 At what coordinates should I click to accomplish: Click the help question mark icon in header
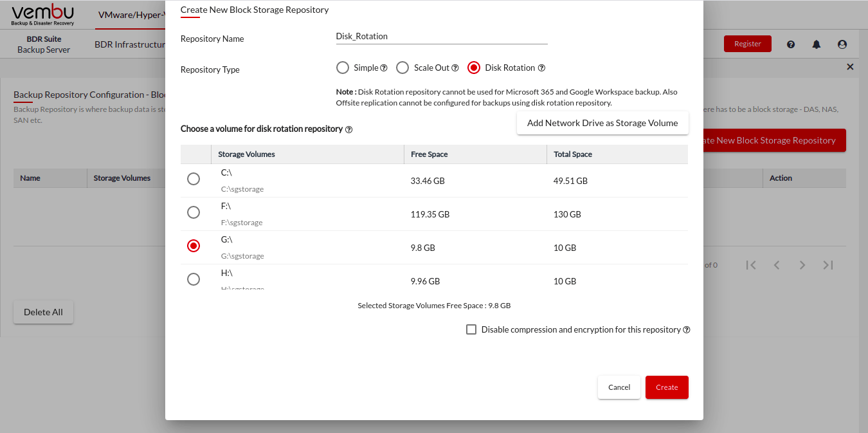pyautogui.click(x=791, y=44)
